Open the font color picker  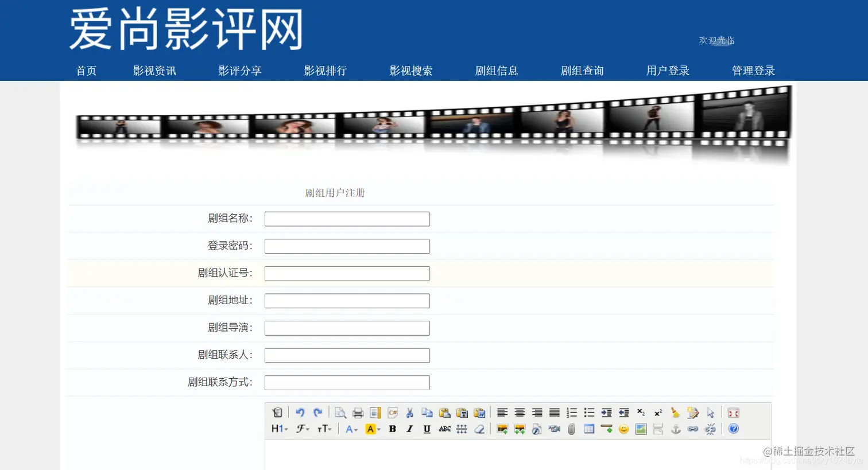[351, 429]
